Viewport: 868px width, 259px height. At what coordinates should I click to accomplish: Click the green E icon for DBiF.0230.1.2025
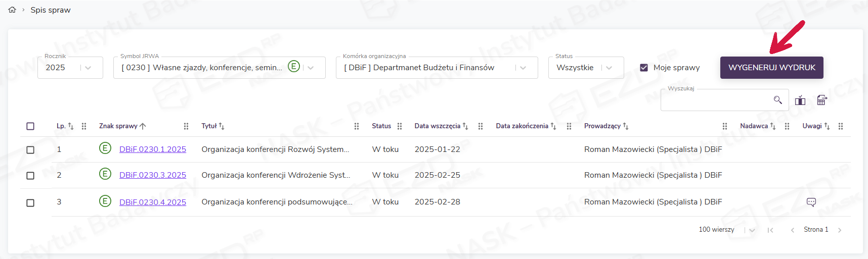(x=105, y=148)
